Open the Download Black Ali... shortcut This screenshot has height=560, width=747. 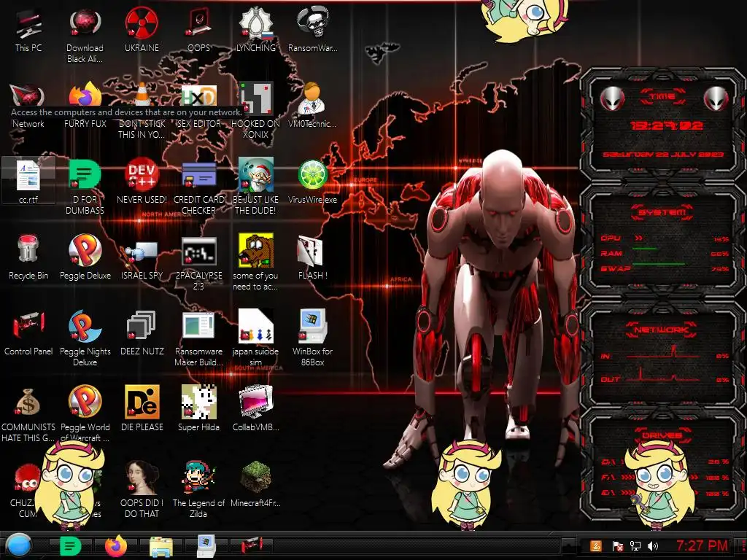(x=85, y=36)
